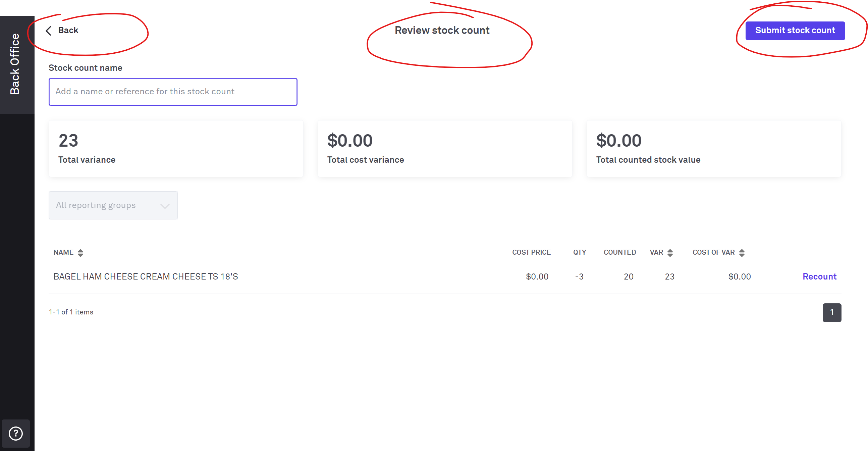Click the Total cost variance card
Image resolution: width=868 pixels, height=451 pixels.
point(444,149)
